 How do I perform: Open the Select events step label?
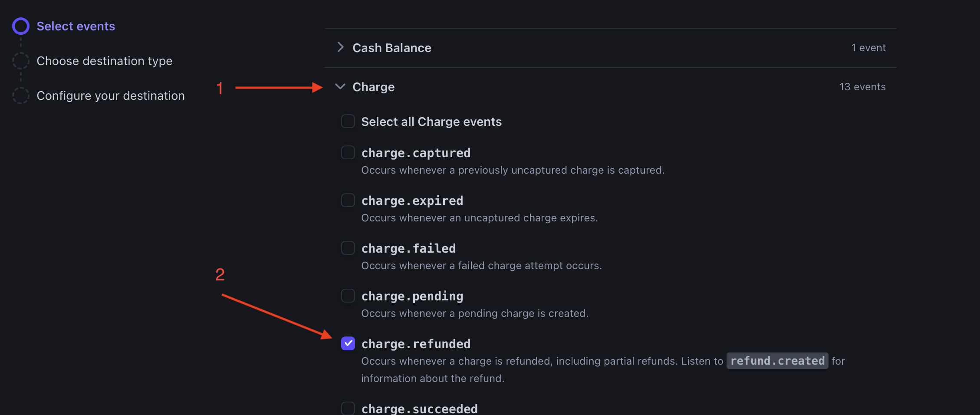pos(76,26)
